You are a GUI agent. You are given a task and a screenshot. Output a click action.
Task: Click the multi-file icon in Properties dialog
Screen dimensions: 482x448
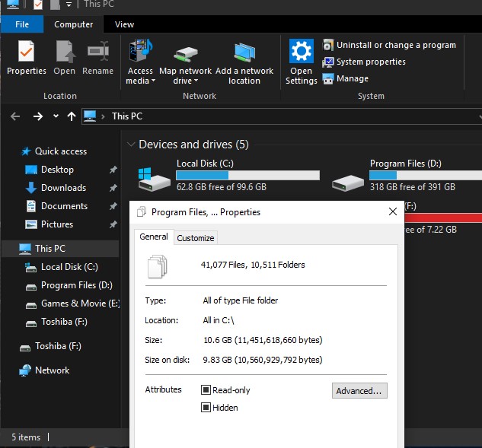click(x=158, y=266)
